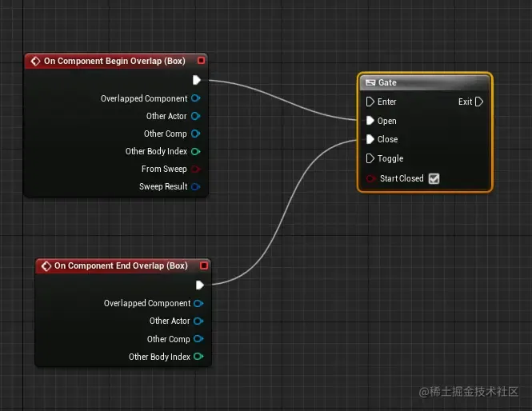Image resolution: width=532 pixels, height=411 pixels.
Task: Click the Gate node's Exit output pin
Action: (x=479, y=102)
